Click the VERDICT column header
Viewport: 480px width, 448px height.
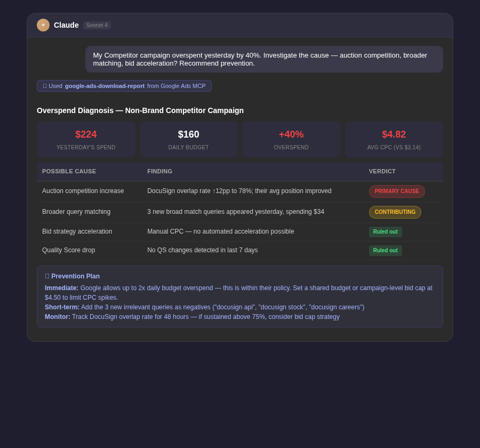coord(382,172)
